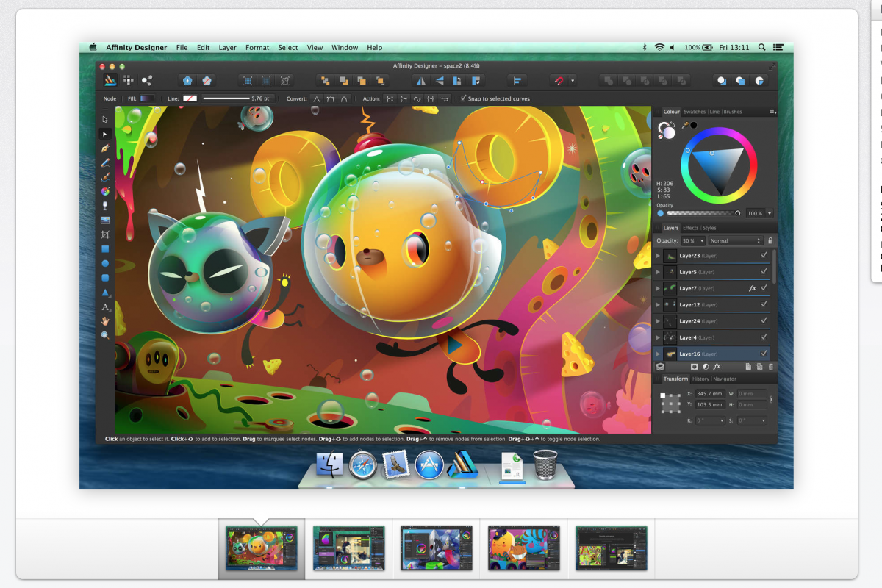
Task: Select the Pen tool
Action: [105, 148]
